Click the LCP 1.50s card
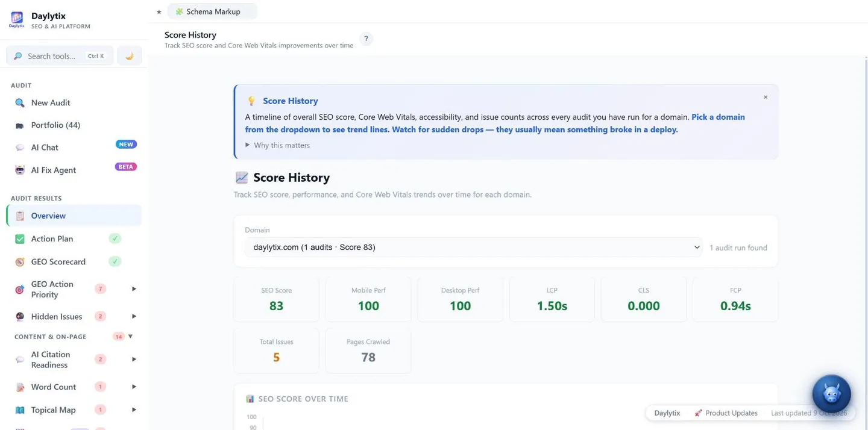Viewport: 868px width, 430px height. 552,299
